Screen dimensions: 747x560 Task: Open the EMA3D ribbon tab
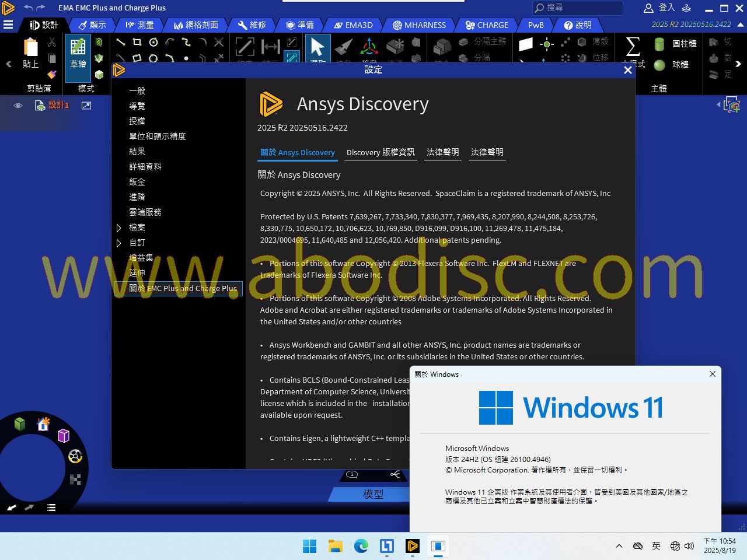353,25
